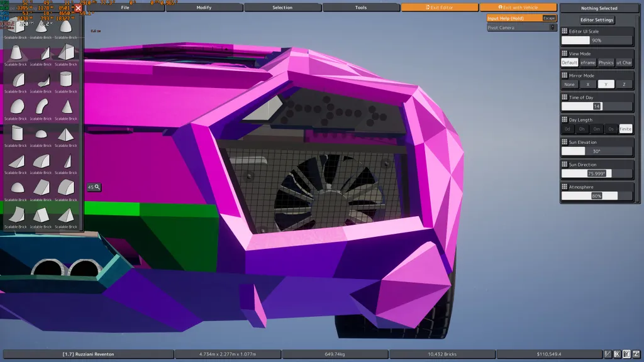
Task: Click the Y axis icon in bottom status bar
Action: tap(626, 354)
